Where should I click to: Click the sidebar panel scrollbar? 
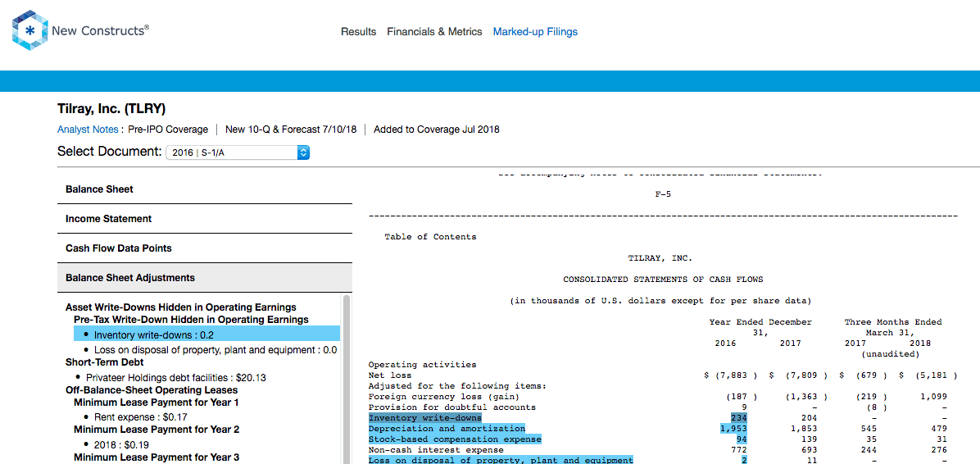(347, 379)
